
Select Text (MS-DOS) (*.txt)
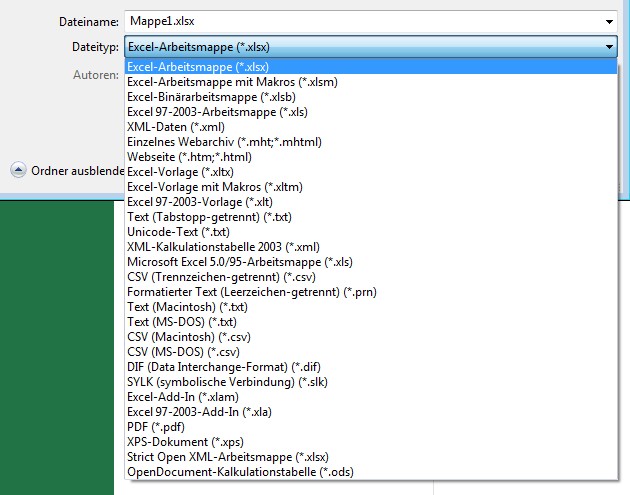point(371,322)
